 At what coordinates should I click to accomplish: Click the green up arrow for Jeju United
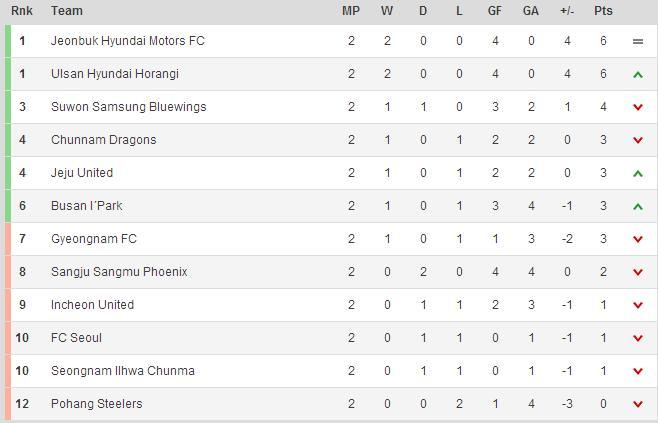pyautogui.click(x=638, y=173)
